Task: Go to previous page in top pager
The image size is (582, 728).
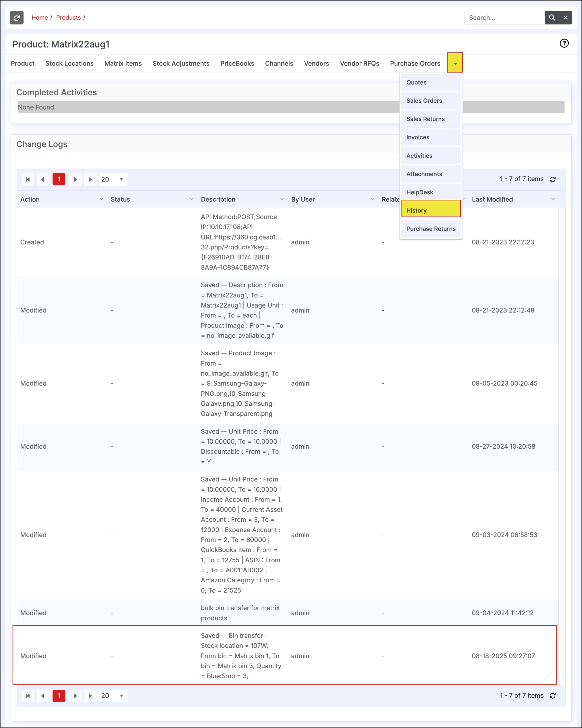Action: tap(43, 179)
